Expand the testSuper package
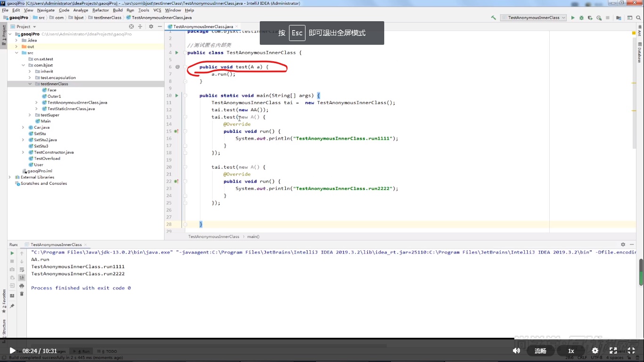 pyautogui.click(x=30, y=115)
